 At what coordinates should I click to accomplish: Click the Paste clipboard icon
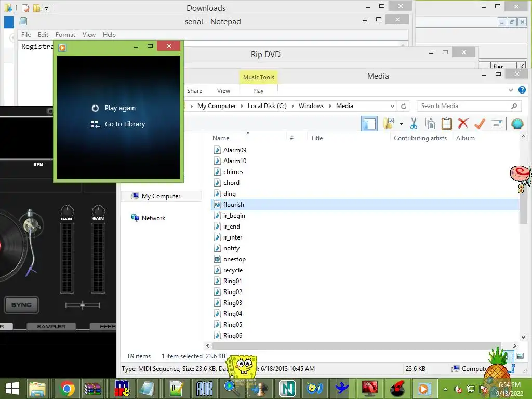point(446,124)
